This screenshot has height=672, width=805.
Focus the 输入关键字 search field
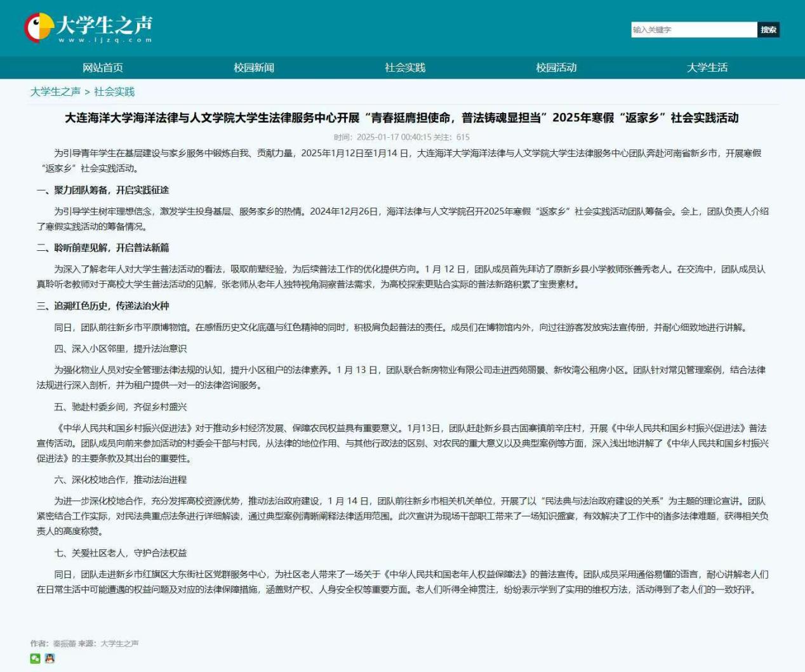(693, 30)
